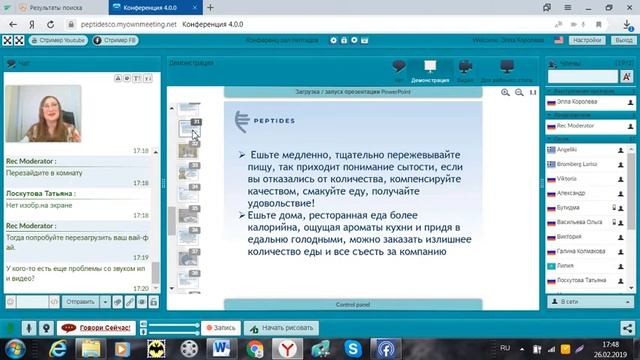Image resolution: width=640 pixels, height=360 pixels.
Task: Click the eraser icon in chat toolbar
Action: click(x=118, y=302)
